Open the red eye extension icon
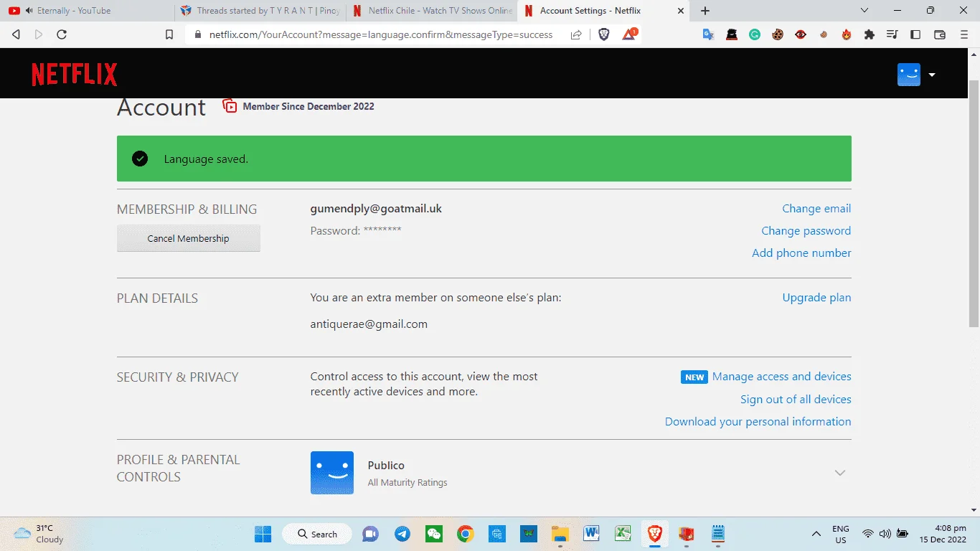The width and height of the screenshot is (980, 551). click(801, 34)
